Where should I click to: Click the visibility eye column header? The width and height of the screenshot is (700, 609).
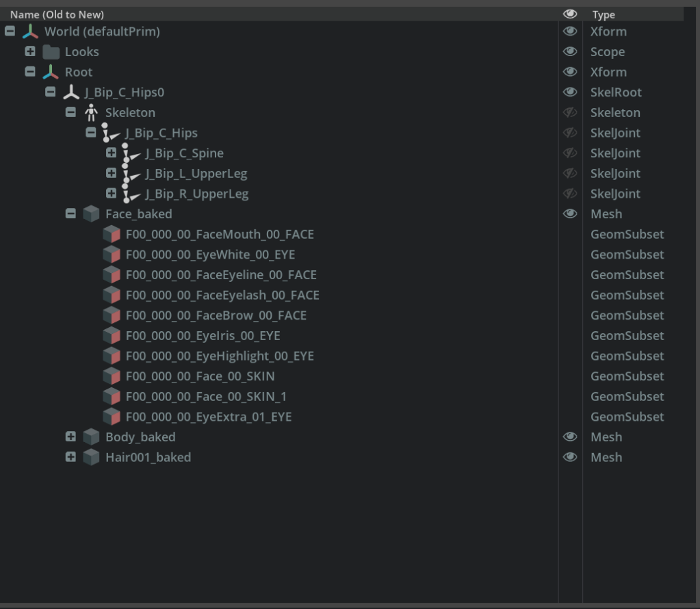569,14
